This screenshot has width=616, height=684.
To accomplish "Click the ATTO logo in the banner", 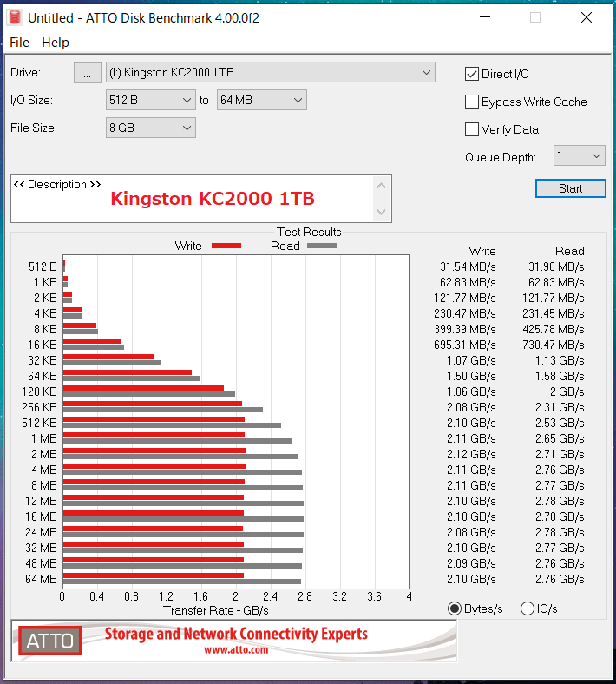I will [x=50, y=641].
